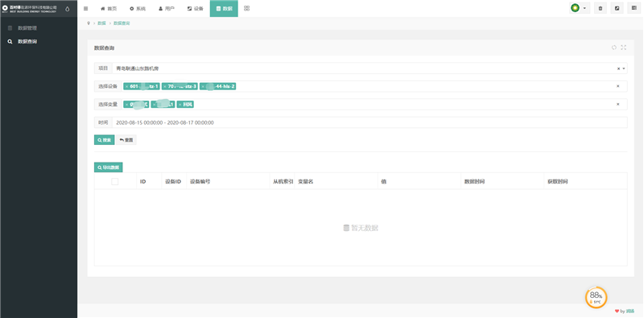Click the 获取时间 column header
Screen dimensions: 644x318
pyautogui.click(x=558, y=181)
